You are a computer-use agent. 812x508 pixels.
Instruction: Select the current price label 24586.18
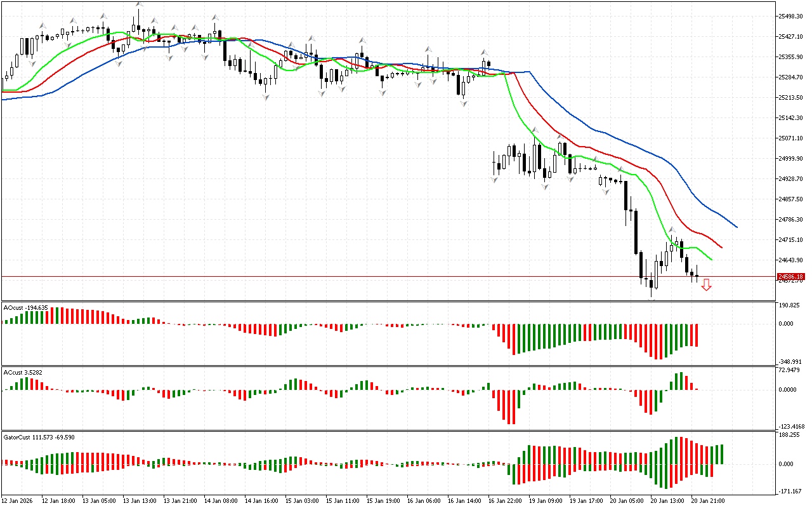click(x=791, y=277)
